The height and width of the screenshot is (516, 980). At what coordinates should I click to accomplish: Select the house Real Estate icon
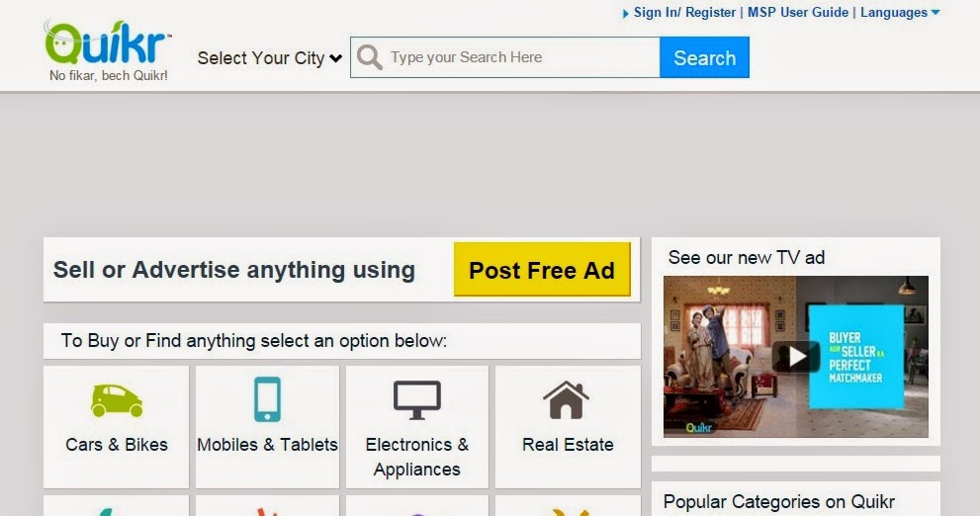point(567,399)
